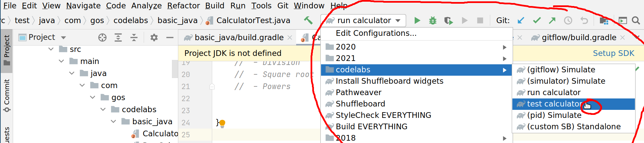Expand all icon in Project panel
Image resolution: width=644 pixels, height=143 pixels.
(x=118, y=38)
